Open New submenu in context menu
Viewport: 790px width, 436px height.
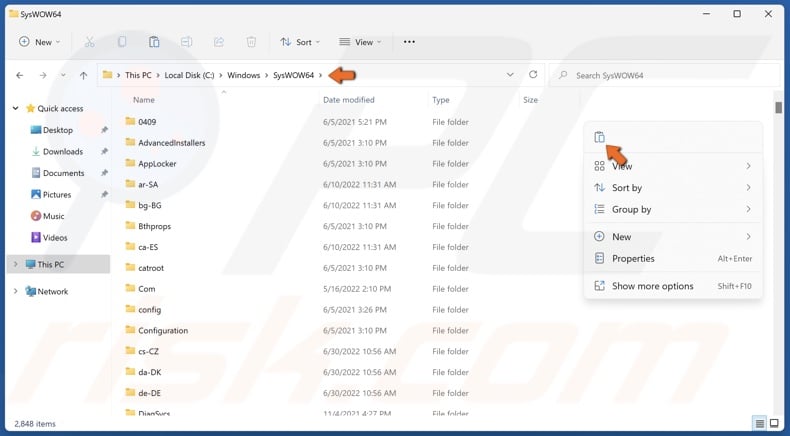tap(673, 236)
